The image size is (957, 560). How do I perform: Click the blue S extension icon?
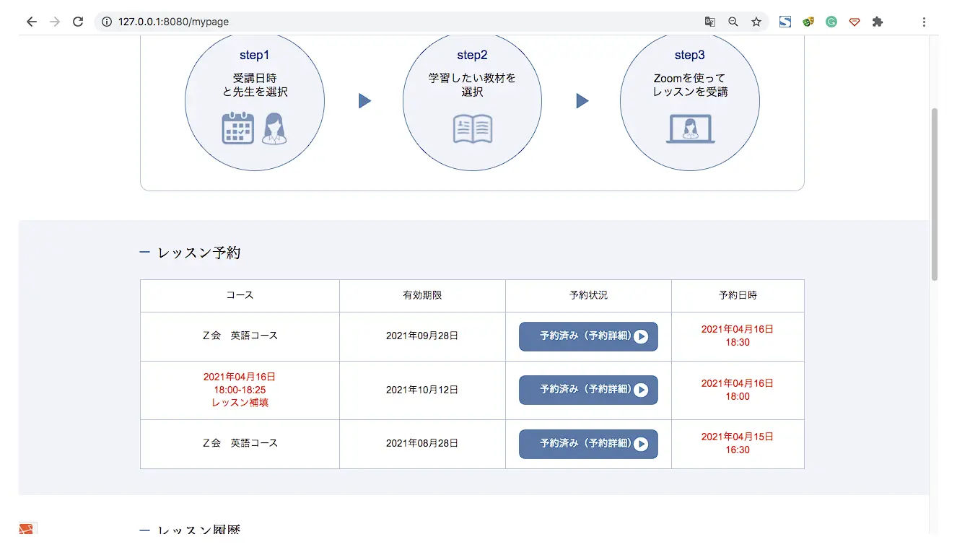click(x=785, y=22)
